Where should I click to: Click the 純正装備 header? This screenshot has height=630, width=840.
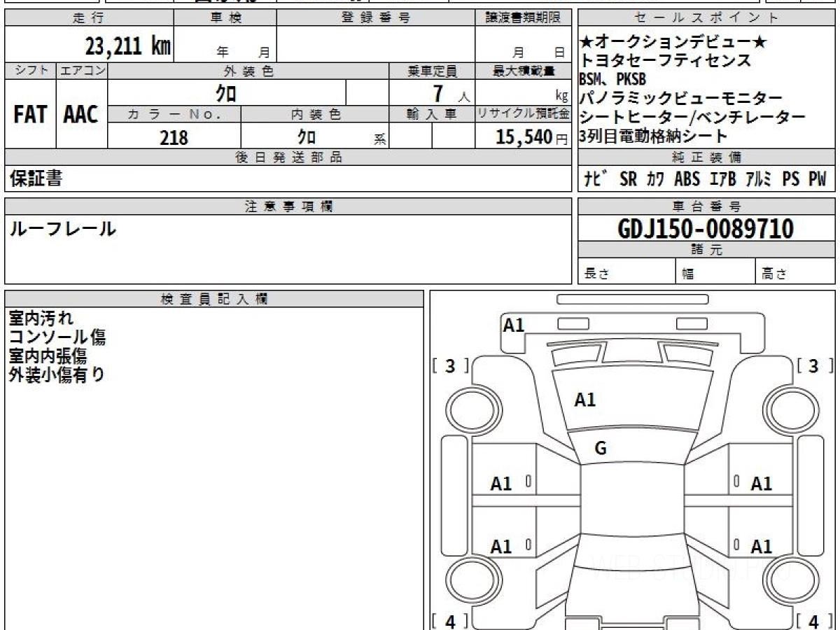706,157
